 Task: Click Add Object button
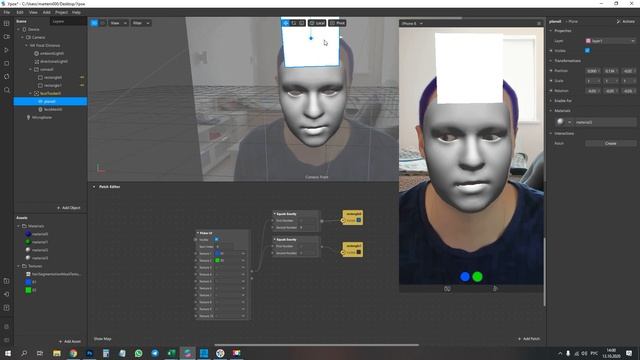69,208
